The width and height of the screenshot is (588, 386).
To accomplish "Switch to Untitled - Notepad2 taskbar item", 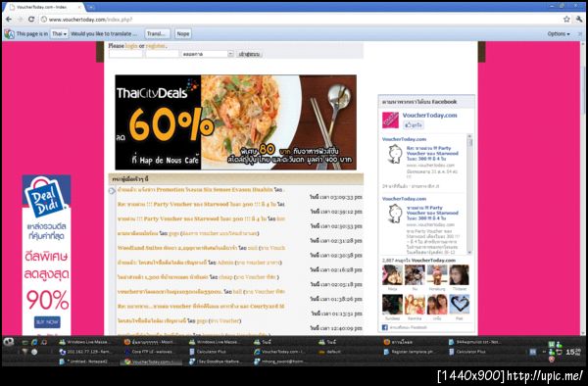I will click(x=84, y=362).
